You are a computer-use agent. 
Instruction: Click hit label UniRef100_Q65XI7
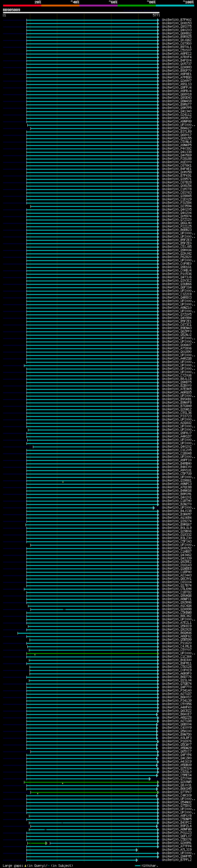coord(176,751)
